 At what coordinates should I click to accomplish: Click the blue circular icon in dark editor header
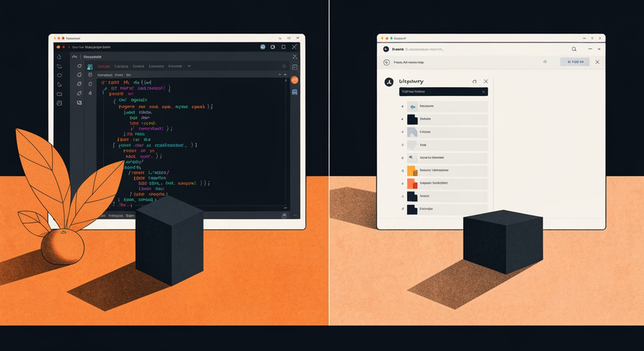click(262, 47)
